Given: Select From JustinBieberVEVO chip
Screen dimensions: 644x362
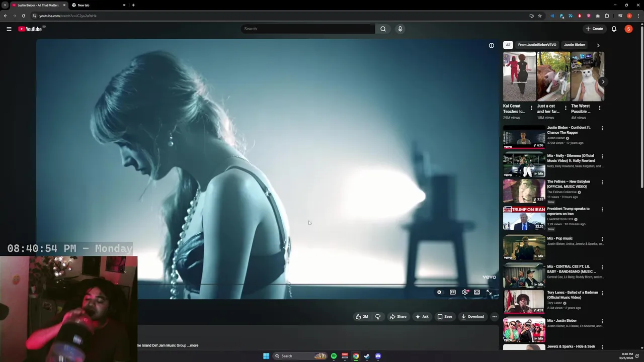Looking at the screenshot, I should click(537, 45).
